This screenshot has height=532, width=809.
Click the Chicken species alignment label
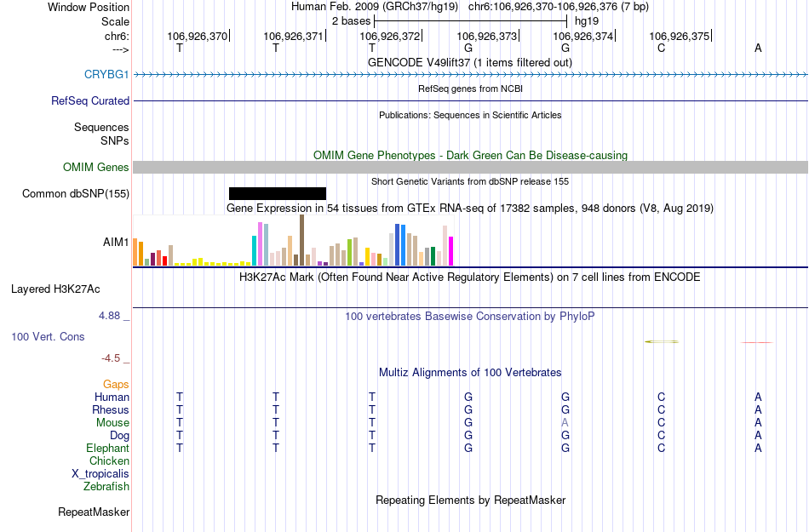[109, 460]
